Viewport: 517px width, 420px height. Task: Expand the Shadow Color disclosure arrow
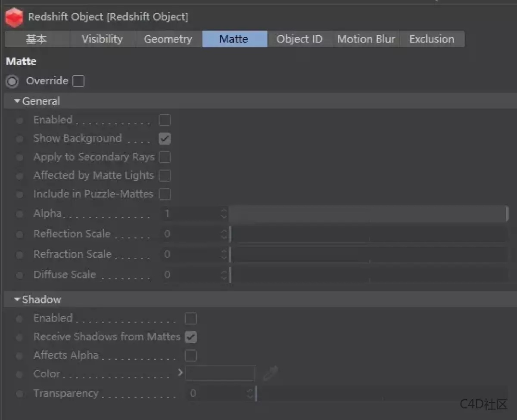pos(181,373)
